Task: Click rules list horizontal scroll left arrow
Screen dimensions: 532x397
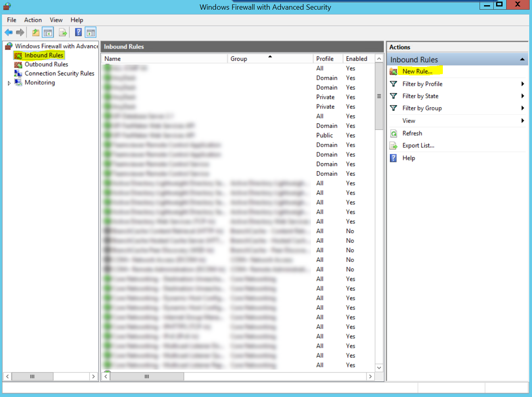Action: coord(106,376)
